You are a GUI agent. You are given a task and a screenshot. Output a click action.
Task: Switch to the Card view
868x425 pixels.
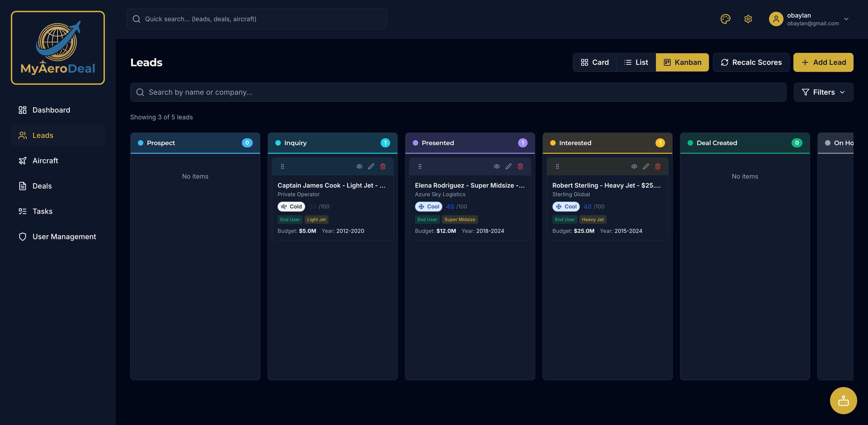point(595,62)
